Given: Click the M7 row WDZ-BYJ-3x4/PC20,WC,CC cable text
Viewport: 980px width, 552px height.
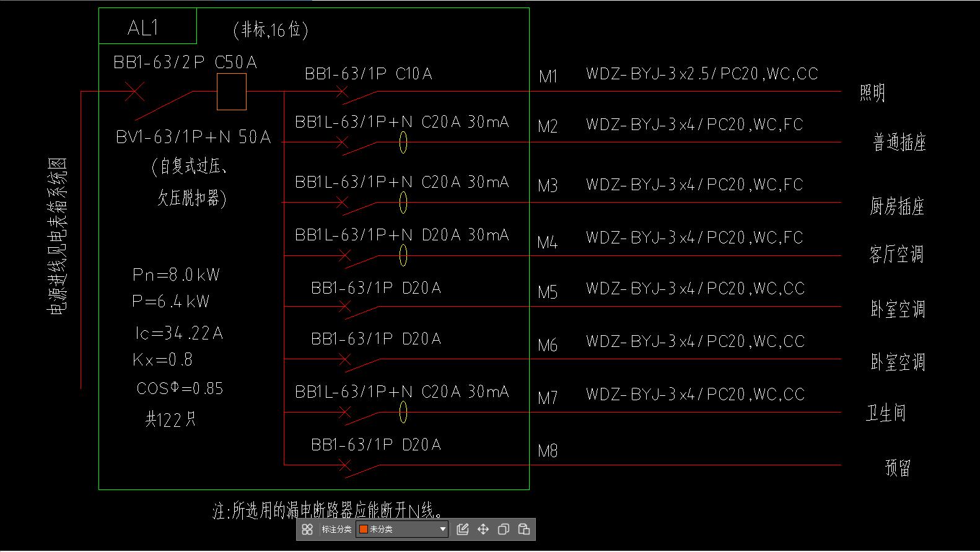Looking at the screenshot, I should 695,395.
